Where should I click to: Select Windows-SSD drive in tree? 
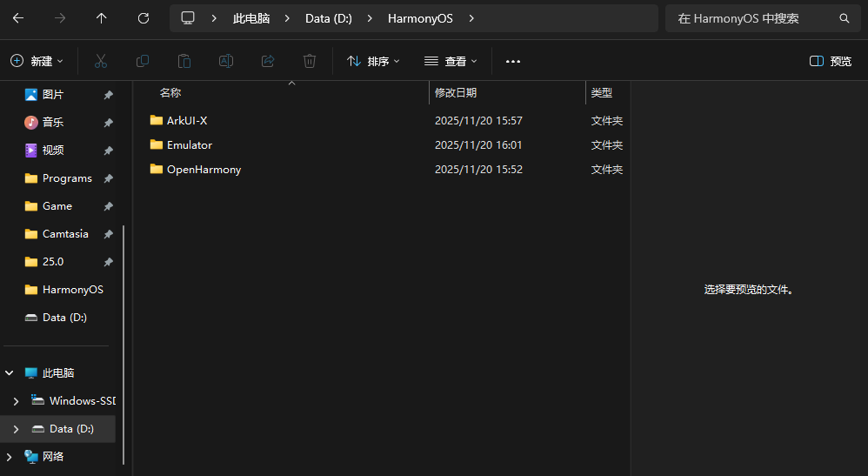pos(82,400)
